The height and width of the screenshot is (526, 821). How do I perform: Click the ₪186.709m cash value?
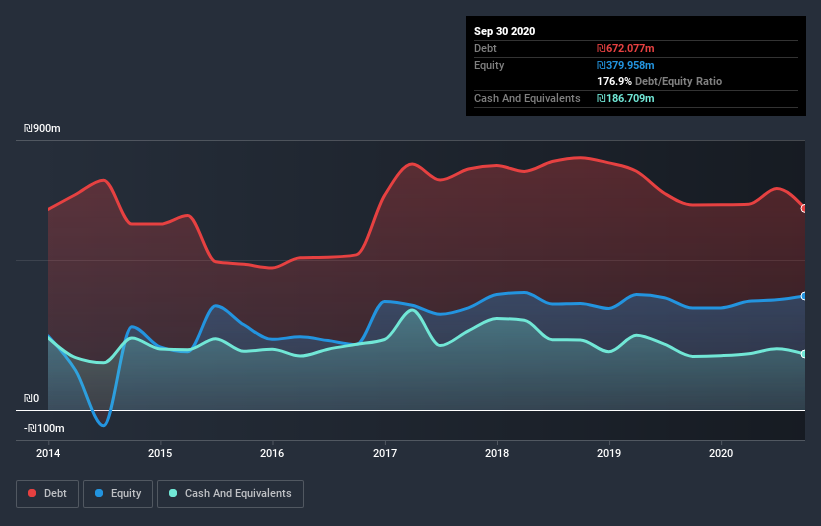[625, 98]
